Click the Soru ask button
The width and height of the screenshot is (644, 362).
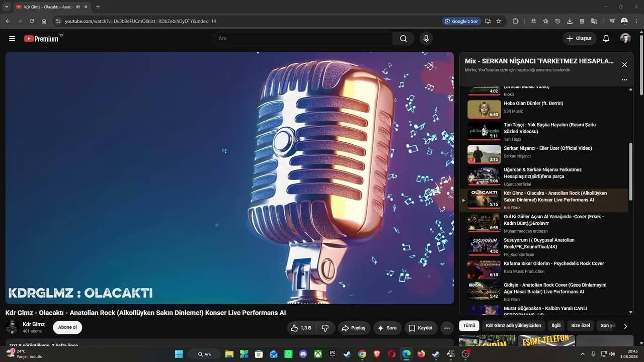387,328
